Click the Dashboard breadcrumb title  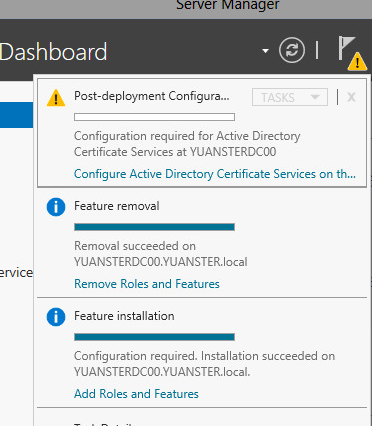coord(54,52)
